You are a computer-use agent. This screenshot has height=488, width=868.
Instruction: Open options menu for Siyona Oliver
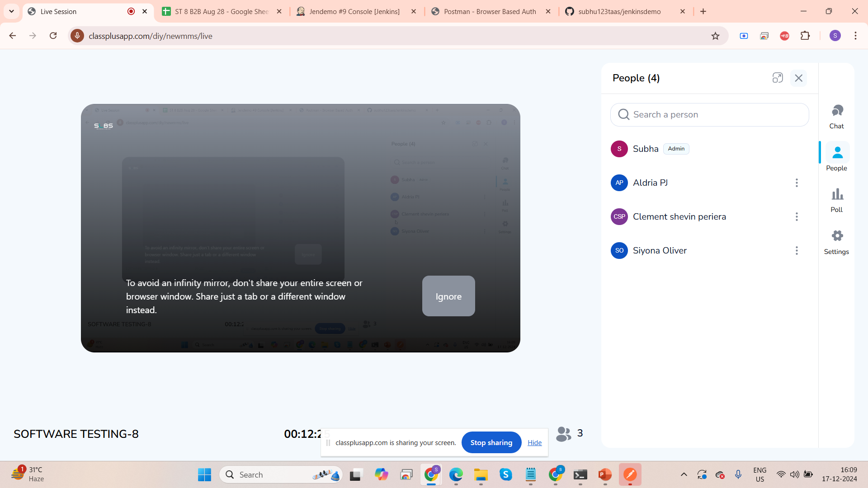tap(797, 251)
